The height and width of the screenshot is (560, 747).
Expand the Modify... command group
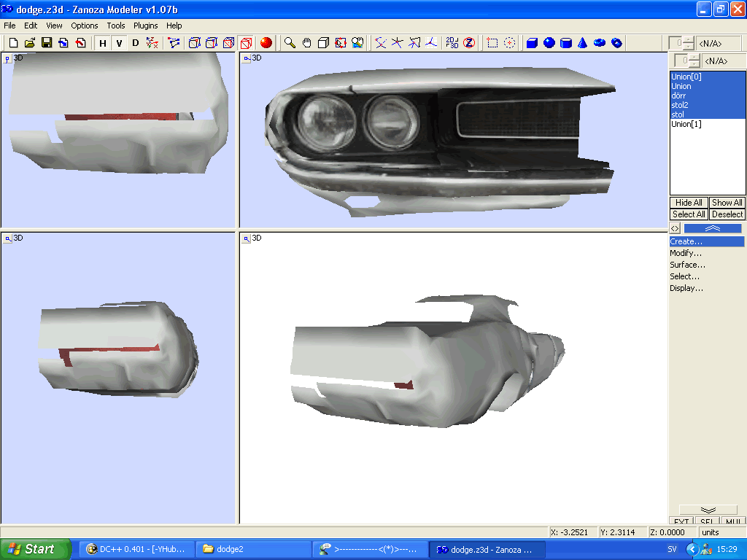(686, 253)
